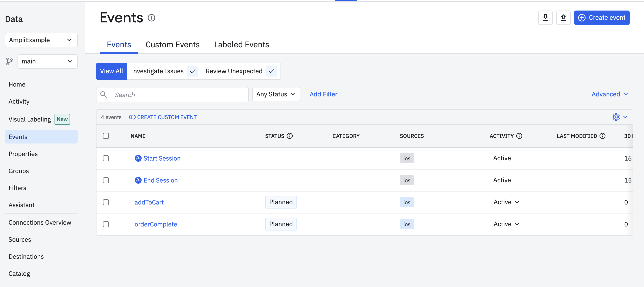Click the branch icon beside main

click(9, 61)
